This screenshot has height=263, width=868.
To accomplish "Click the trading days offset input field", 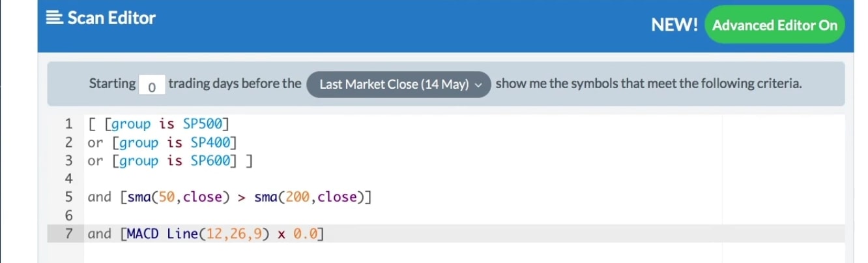I will point(152,85).
